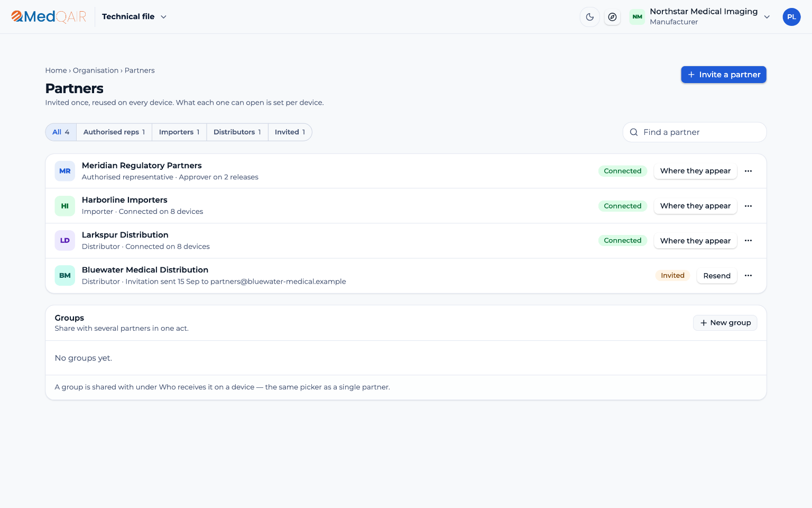Click Harborline Importers name

point(125,200)
